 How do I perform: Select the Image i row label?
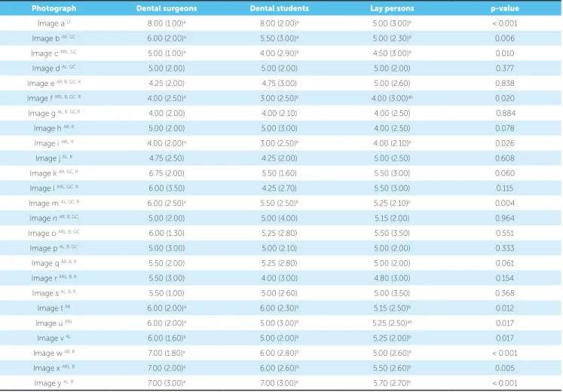pos(54,143)
